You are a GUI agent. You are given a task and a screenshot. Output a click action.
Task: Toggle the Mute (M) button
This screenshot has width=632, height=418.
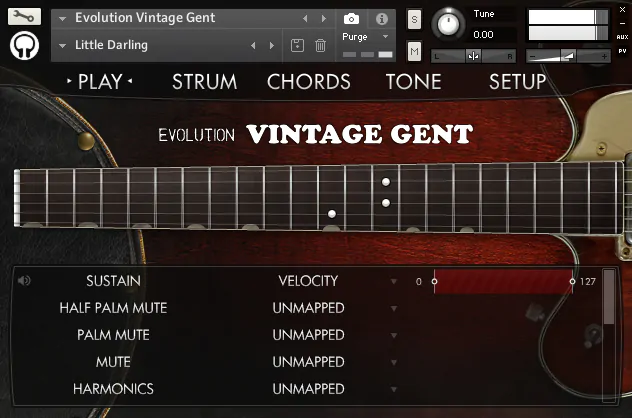[x=415, y=50]
